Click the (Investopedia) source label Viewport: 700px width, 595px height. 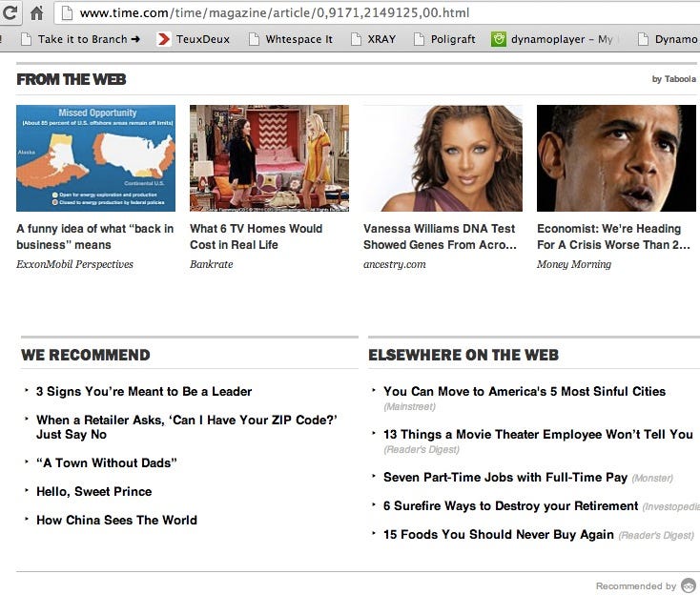670,506
